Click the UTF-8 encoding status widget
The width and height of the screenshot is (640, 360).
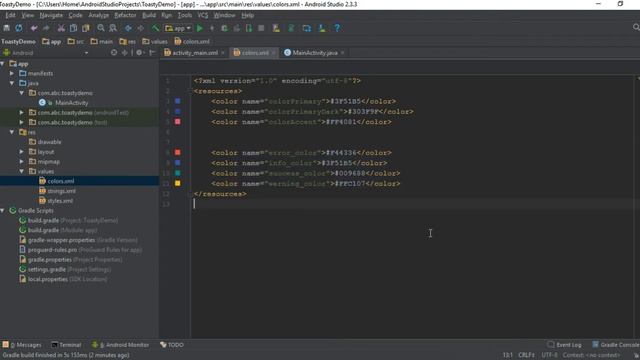point(549,355)
